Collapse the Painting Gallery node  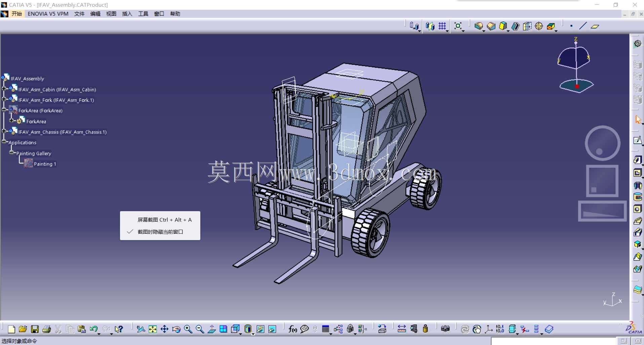point(11,152)
